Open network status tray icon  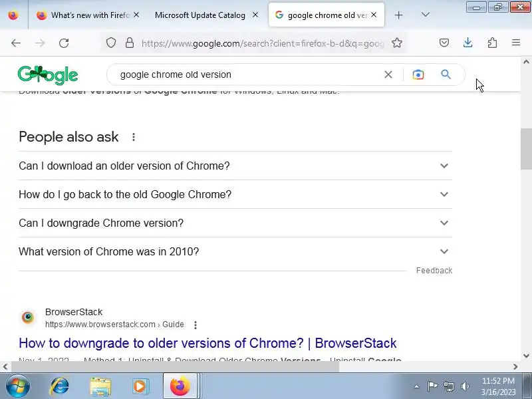[449, 386]
